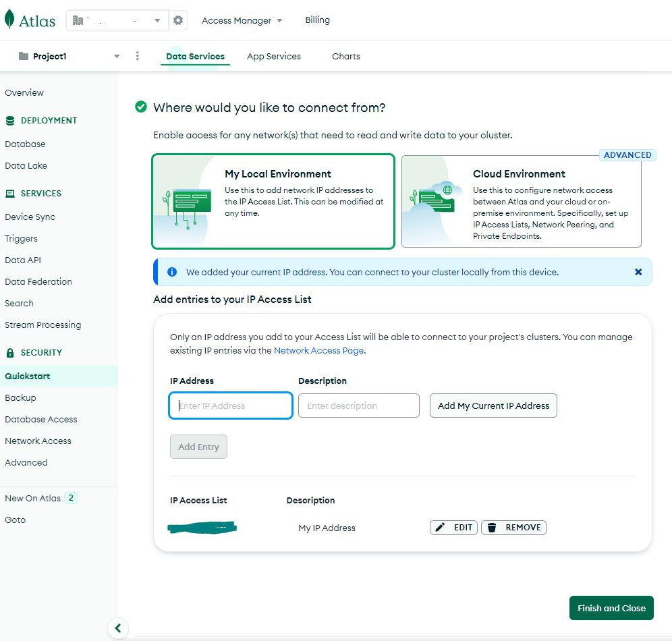Open Advanced security settings

click(x=26, y=462)
